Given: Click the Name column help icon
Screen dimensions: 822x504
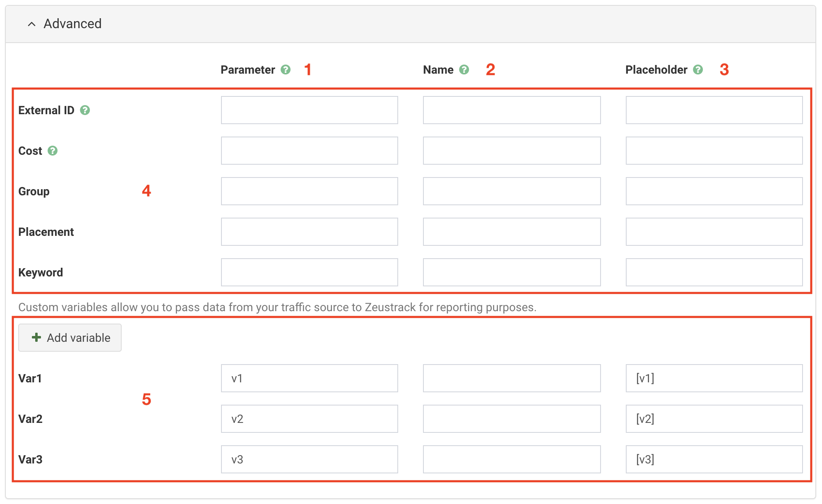Looking at the screenshot, I should coord(464,70).
